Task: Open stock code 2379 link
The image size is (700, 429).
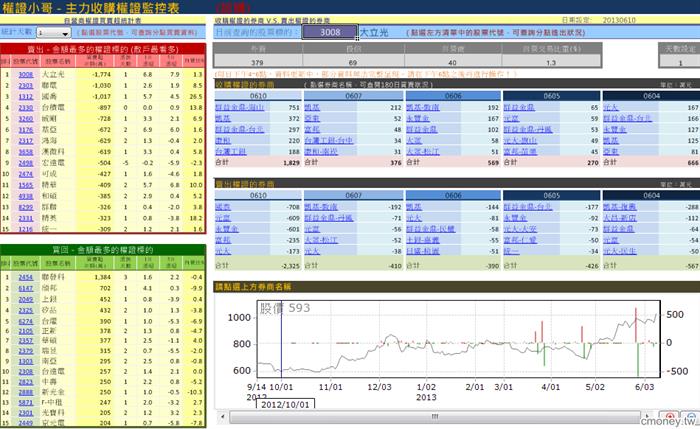Action: 25,351
